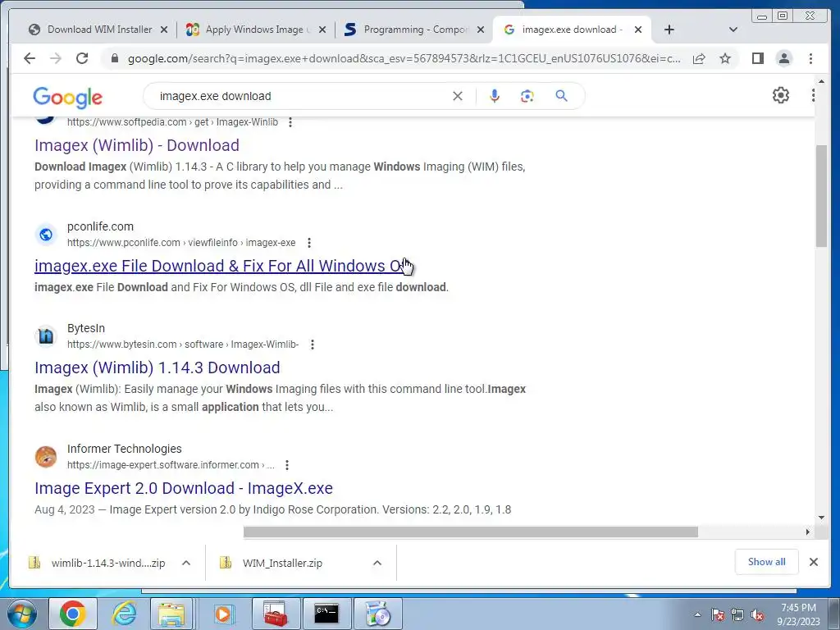
Task: Switch to Programming - Compon tab
Action: (416, 30)
